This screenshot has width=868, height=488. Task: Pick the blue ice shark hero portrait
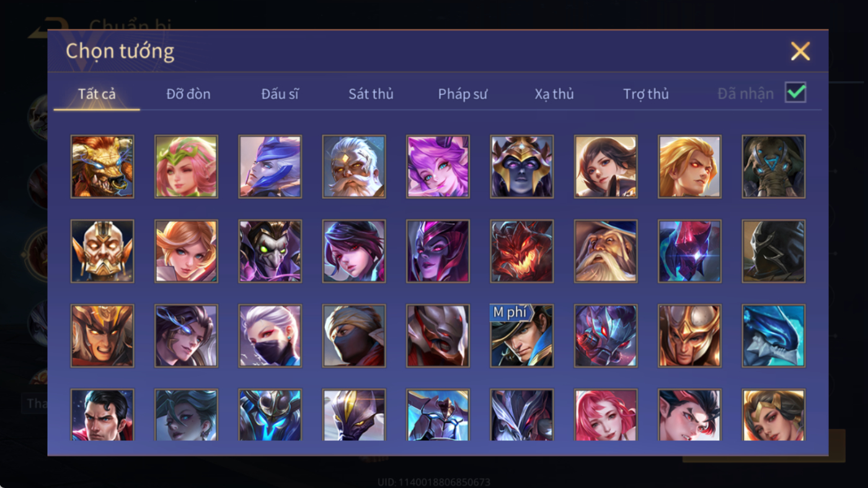pyautogui.click(x=774, y=335)
